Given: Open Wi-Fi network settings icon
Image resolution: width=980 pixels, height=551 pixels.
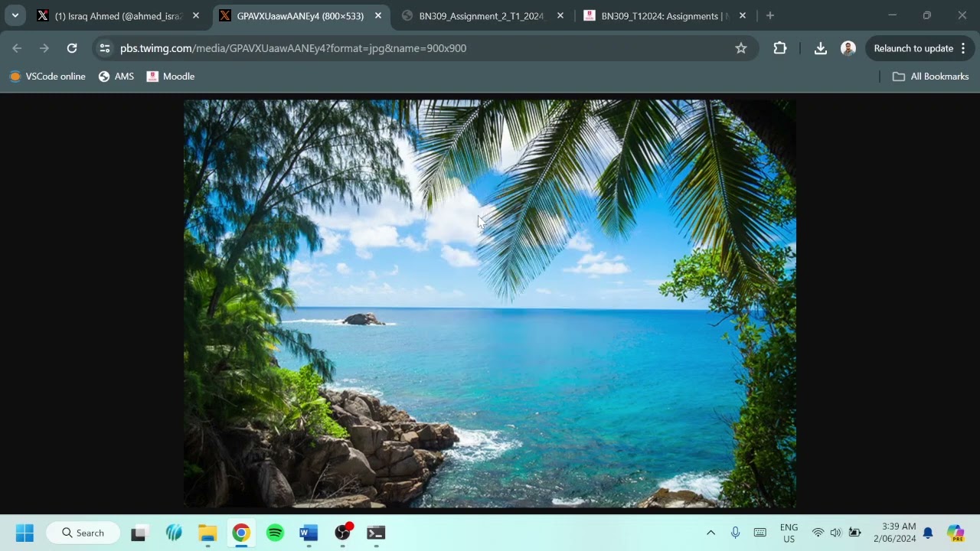Looking at the screenshot, I should point(818,533).
